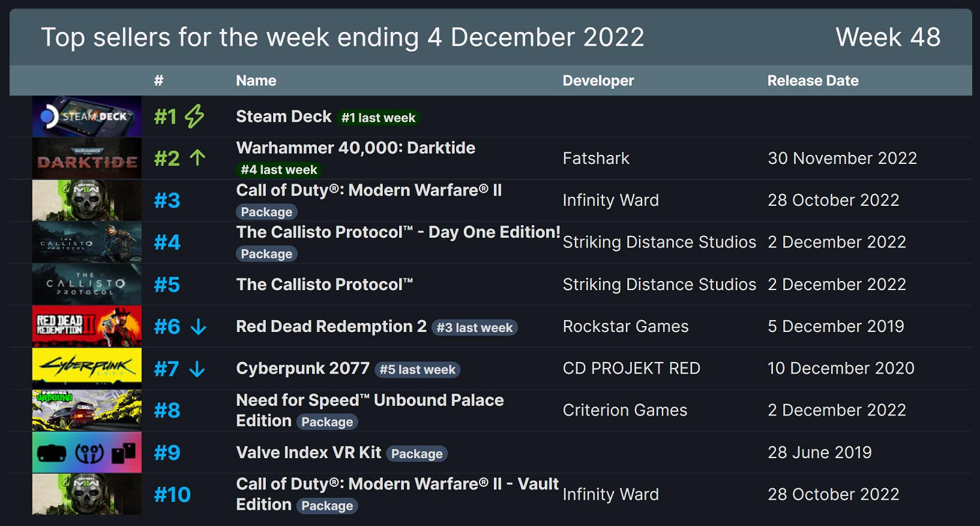Click the Week 48 label
Image resolution: width=980 pixels, height=526 pixels.
(888, 37)
